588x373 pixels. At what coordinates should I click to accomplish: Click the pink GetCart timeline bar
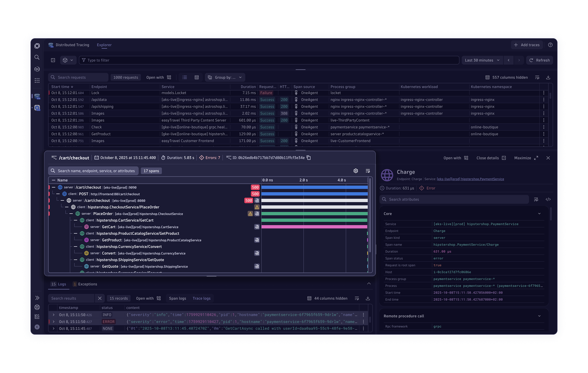(314, 227)
